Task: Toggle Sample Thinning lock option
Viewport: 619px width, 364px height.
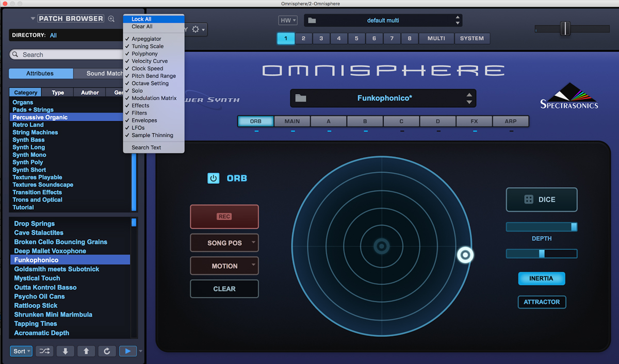Action: point(152,135)
